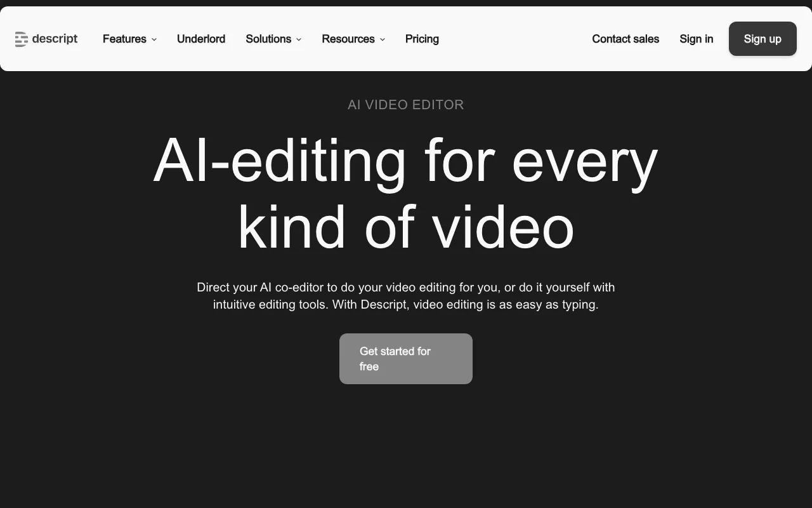Image resolution: width=812 pixels, height=508 pixels.
Task: Click Get started for free button
Action: 406,359
